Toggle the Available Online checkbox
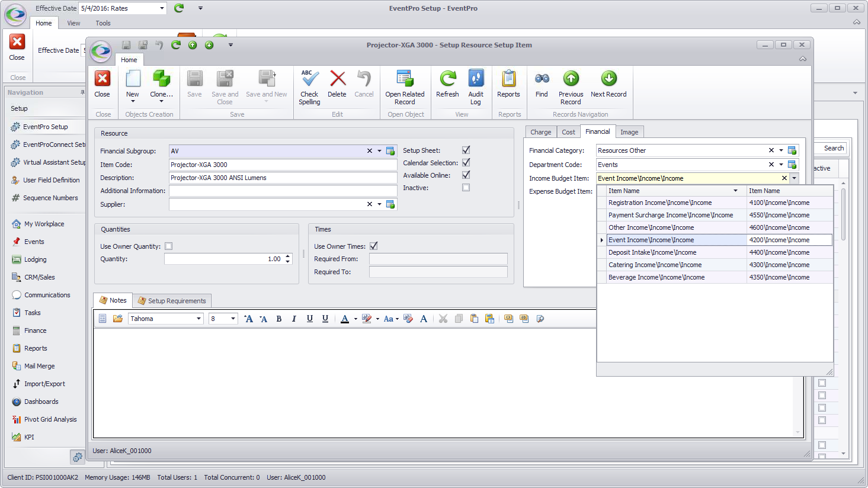 (x=466, y=175)
